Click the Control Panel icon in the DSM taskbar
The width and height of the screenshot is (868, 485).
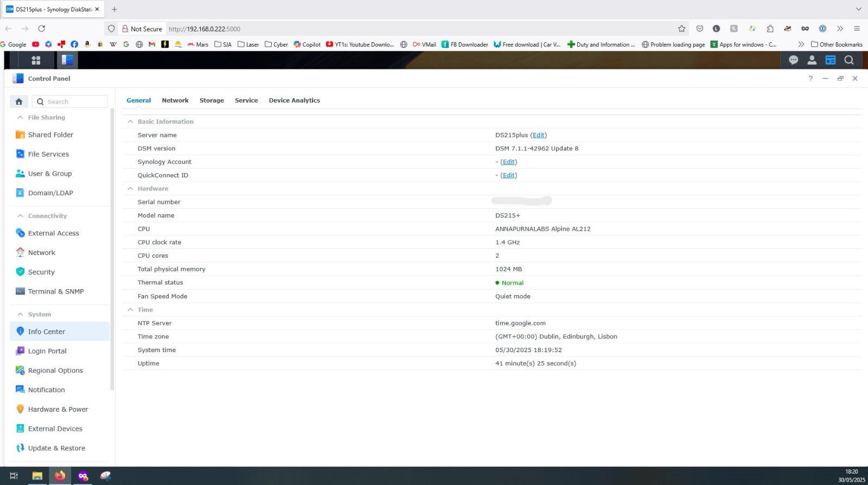[x=67, y=60]
